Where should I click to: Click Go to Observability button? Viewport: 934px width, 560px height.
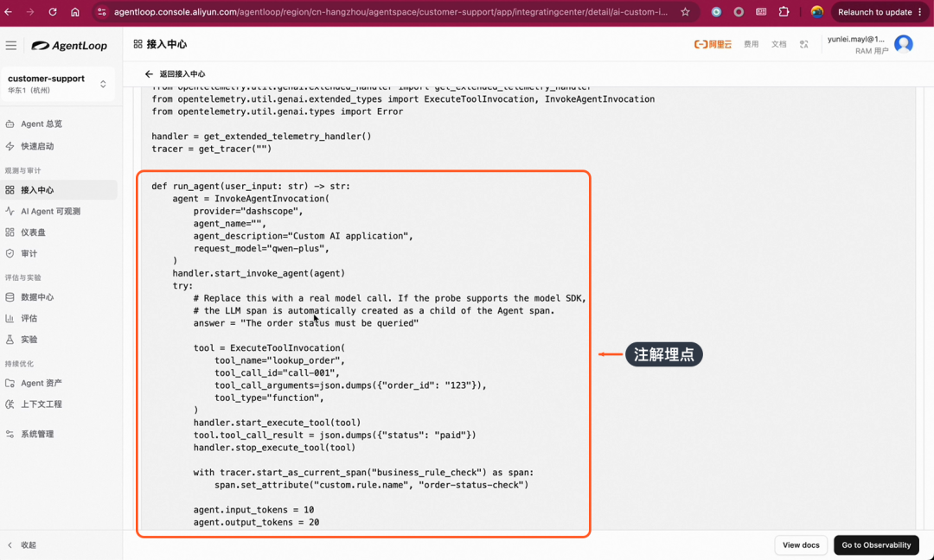point(876,545)
